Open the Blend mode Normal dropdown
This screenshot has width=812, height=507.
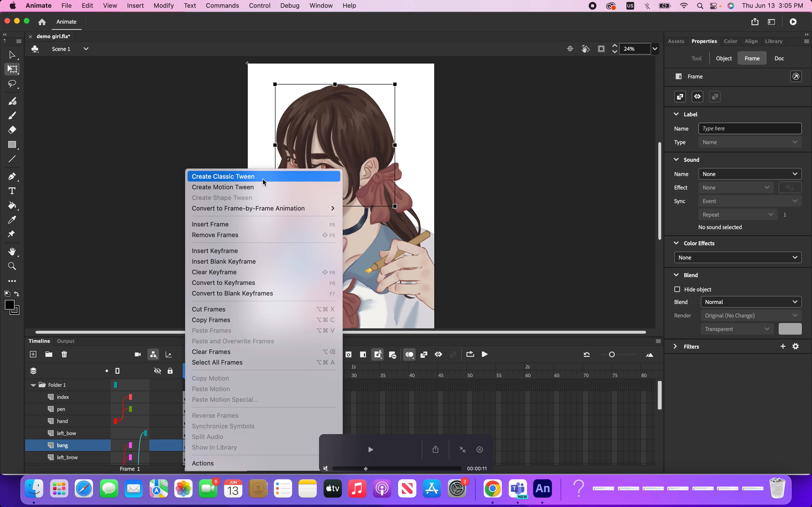751,302
